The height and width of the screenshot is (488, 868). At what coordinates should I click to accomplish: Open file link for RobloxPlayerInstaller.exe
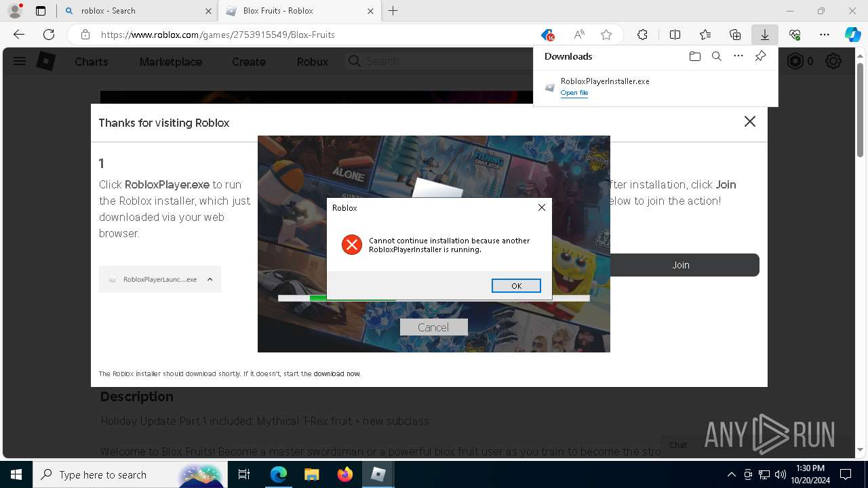(x=574, y=93)
